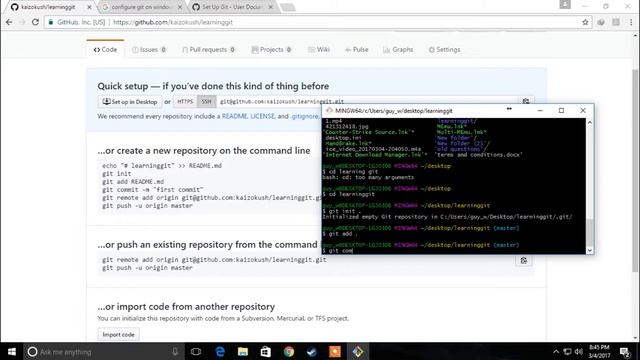Click the browser back arrow

tap(9, 22)
